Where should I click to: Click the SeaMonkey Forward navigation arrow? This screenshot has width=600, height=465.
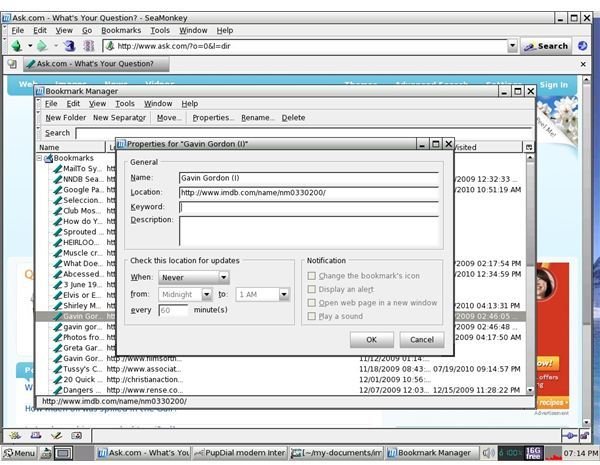tap(41, 46)
